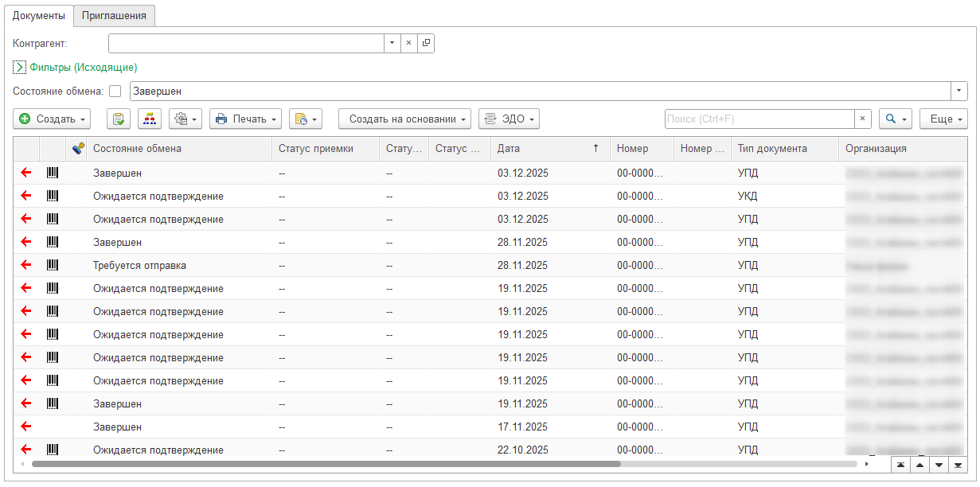
Task: Jump to the first row of the list
Action: [x=900, y=464]
